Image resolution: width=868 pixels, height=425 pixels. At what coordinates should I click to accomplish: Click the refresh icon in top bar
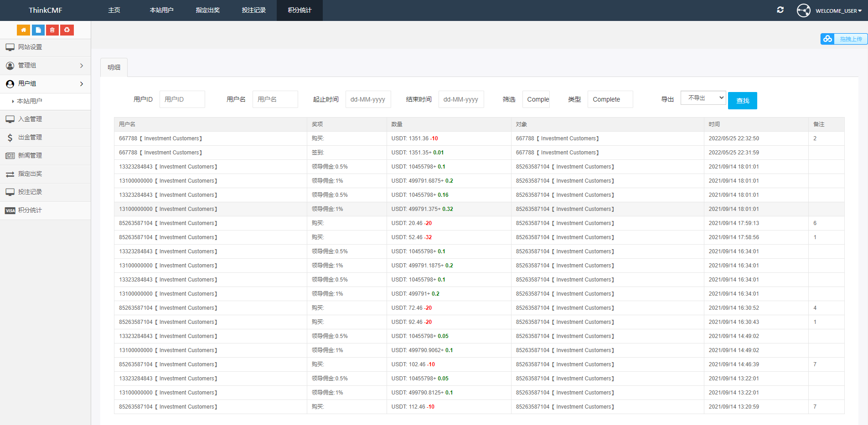[x=780, y=10]
